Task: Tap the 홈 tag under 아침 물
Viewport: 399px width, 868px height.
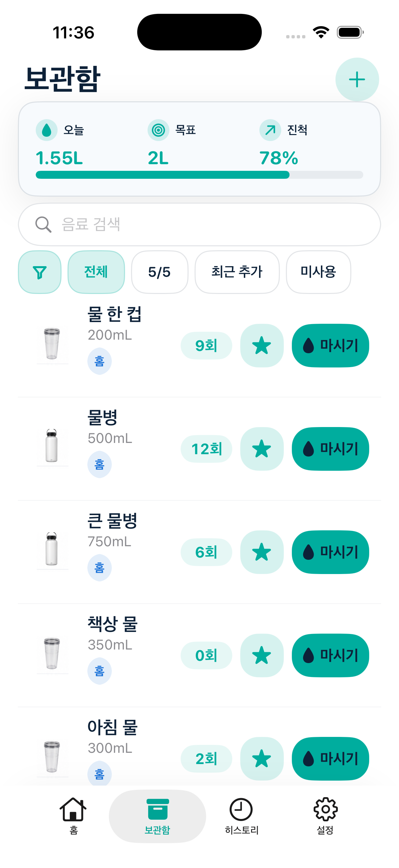Action: (99, 773)
